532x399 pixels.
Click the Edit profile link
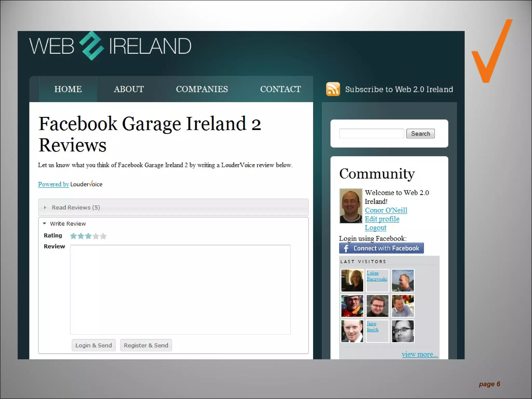pyautogui.click(x=382, y=219)
